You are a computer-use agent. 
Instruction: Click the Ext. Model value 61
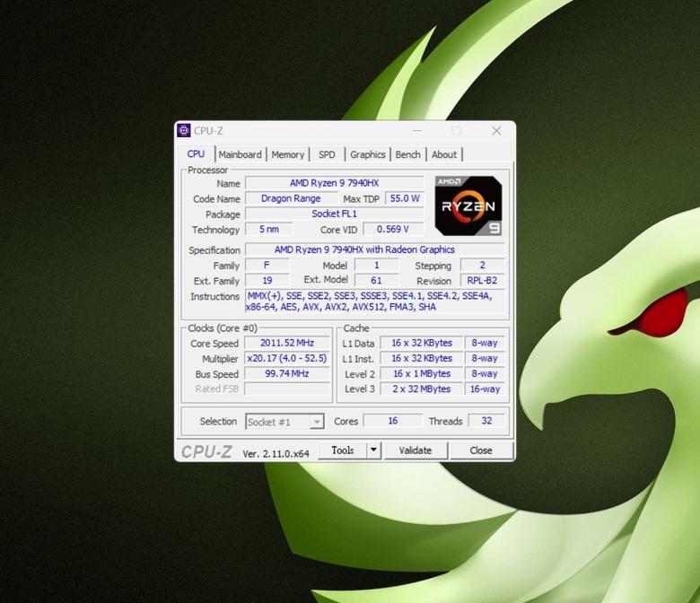tap(376, 280)
